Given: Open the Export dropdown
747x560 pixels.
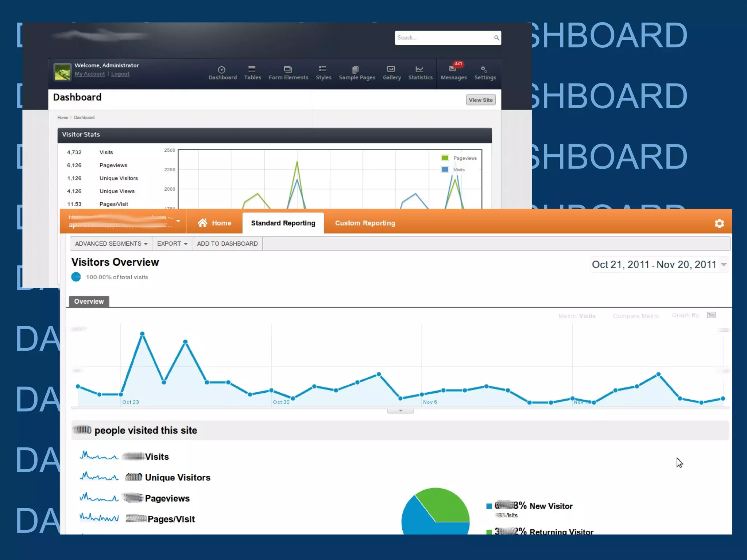Looking at the screenshot, I should 172,244.
